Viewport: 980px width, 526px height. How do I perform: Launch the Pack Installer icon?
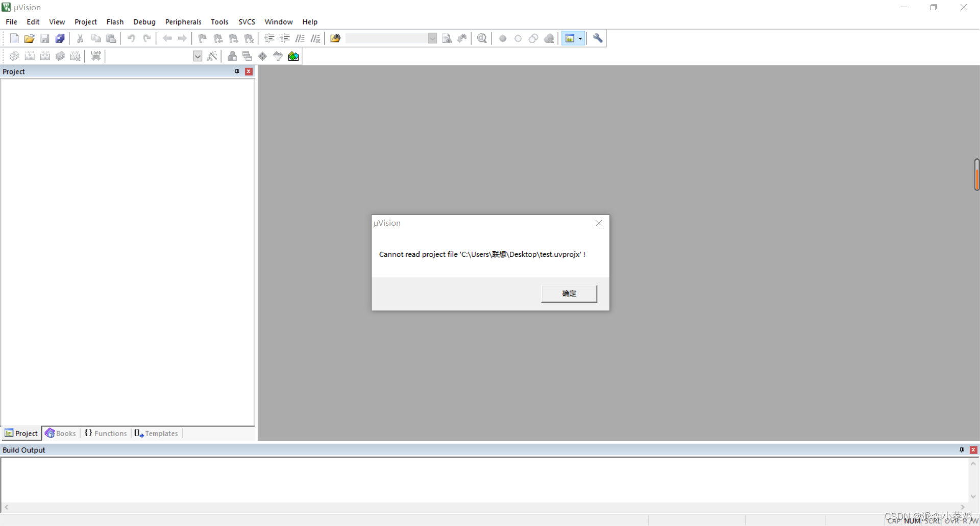(x=293, y=56)
